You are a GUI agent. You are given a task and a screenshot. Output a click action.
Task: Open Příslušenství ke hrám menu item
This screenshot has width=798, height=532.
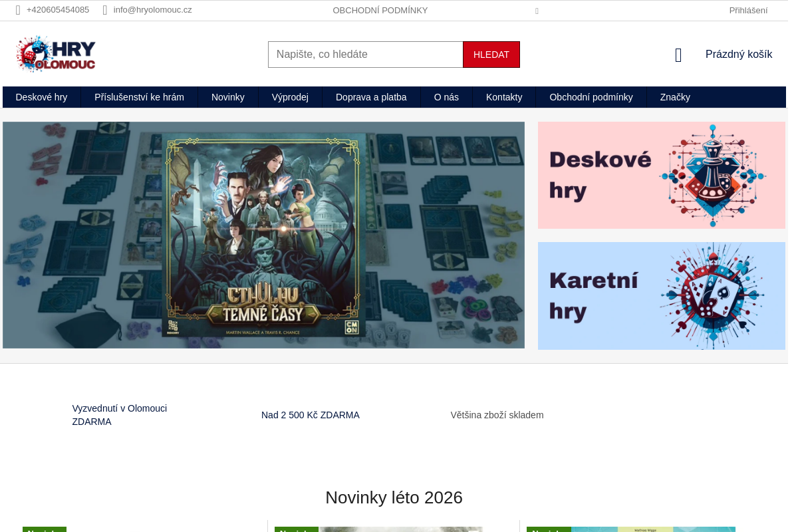(x=139, y=97)
